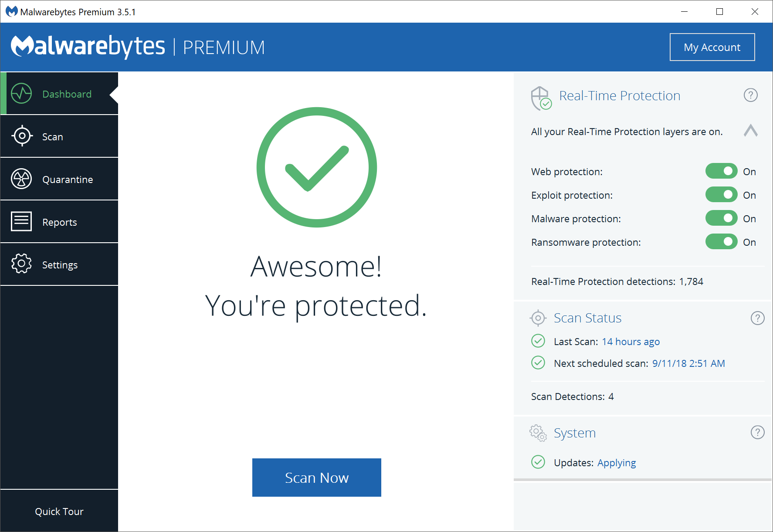This screenshot has height=532, width=773.
Task: Disable Exploit protection switch
Action: 721,195
